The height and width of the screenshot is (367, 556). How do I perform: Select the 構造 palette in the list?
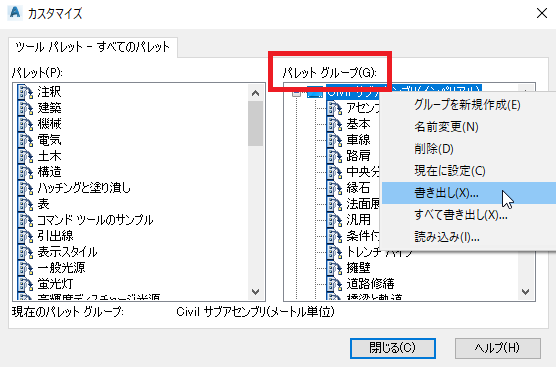(50, 172)
